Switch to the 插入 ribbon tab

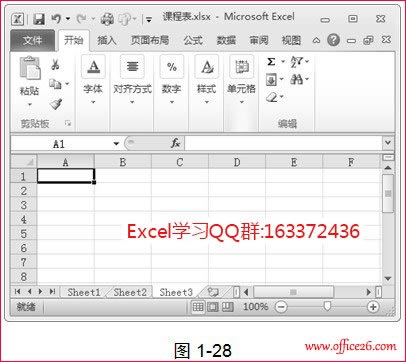107,40
